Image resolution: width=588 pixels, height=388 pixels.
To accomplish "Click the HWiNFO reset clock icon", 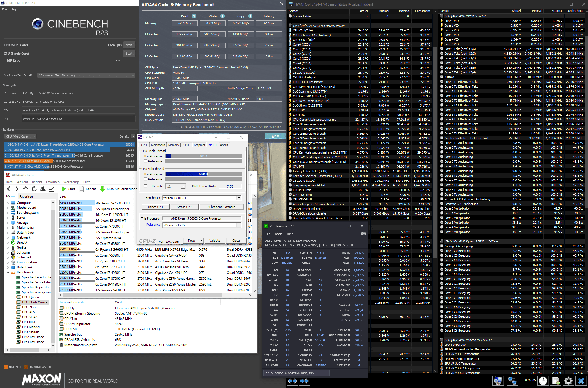I will pos(543,381).
